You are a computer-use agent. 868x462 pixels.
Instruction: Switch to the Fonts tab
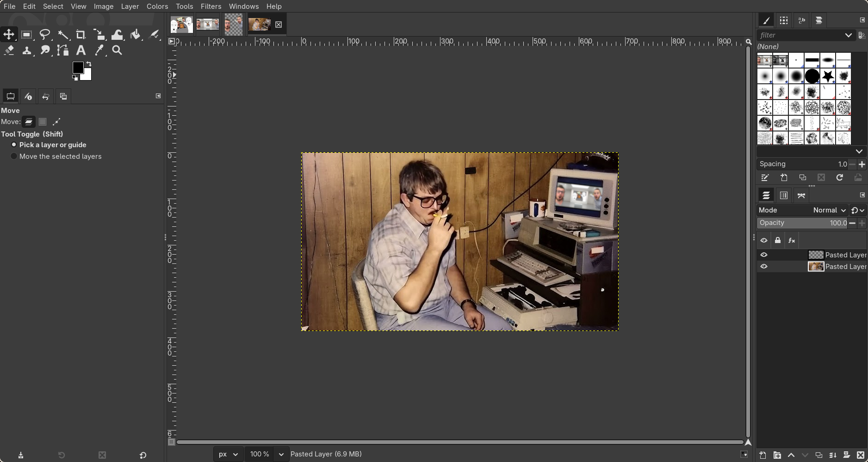click(801, 20)
